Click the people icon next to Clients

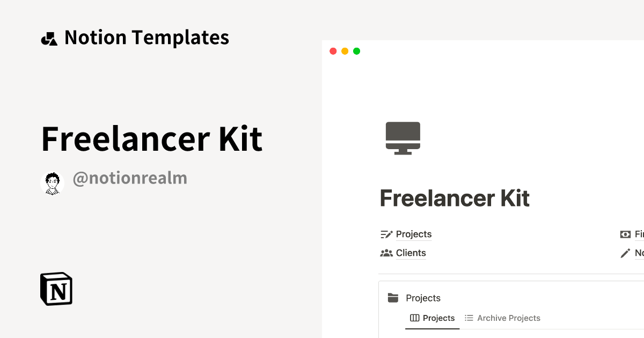(x=386, y=253)
